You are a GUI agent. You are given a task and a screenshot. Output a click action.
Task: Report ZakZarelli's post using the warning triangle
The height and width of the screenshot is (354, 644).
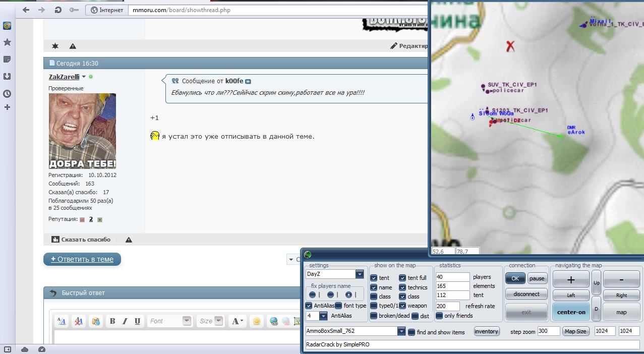(x=129, y=240)
